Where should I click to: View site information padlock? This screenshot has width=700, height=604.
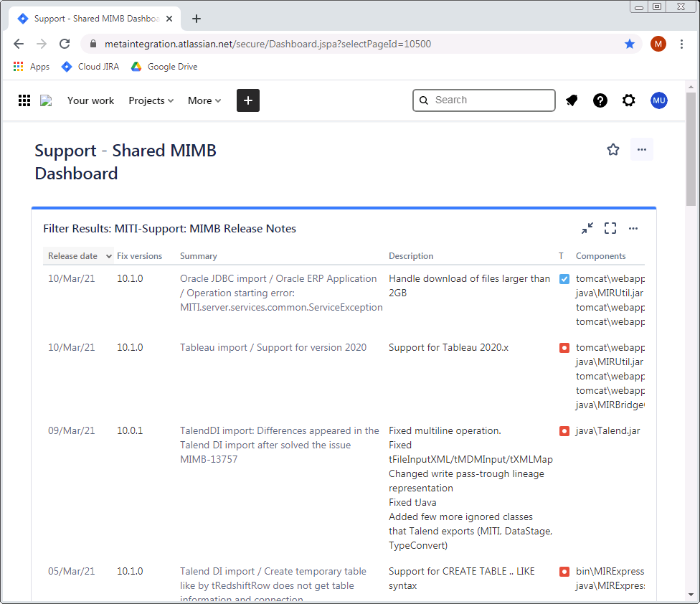click(x=93, y=44)
